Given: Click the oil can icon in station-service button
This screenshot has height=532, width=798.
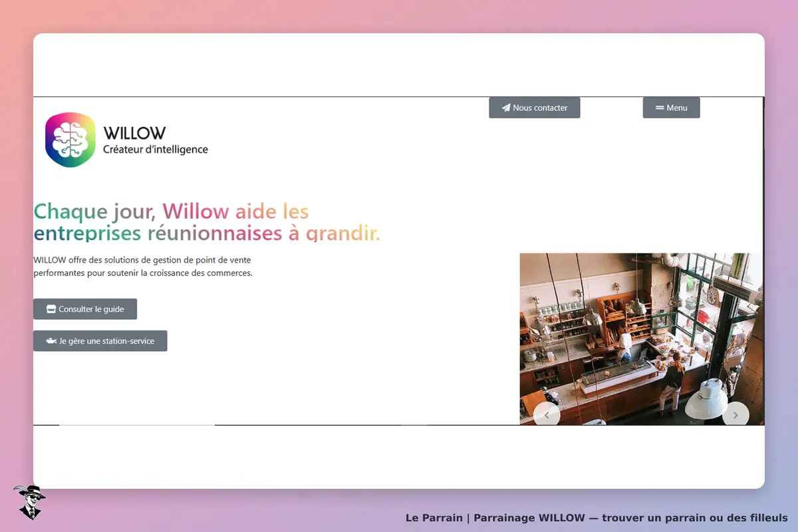Looking at the screenshot, I should click(x=51, y=341).
